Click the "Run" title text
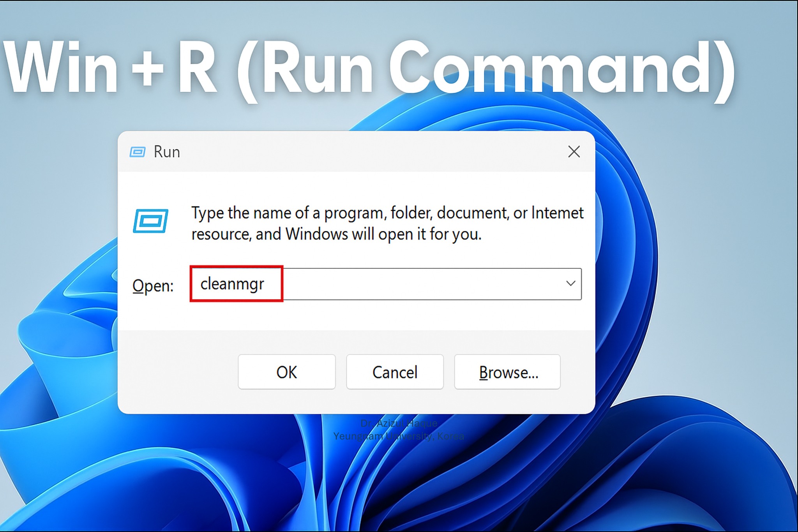 pos(167,152)
